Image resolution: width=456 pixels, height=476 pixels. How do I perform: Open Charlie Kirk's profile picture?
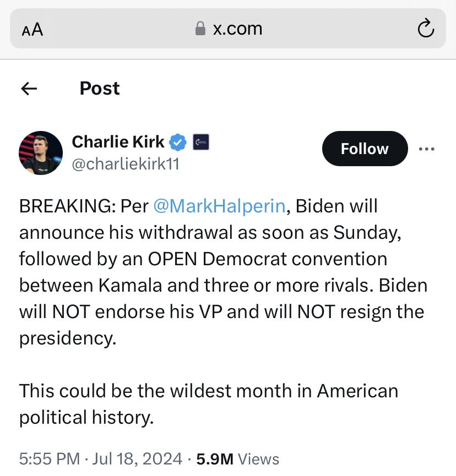tap(41, 152)
